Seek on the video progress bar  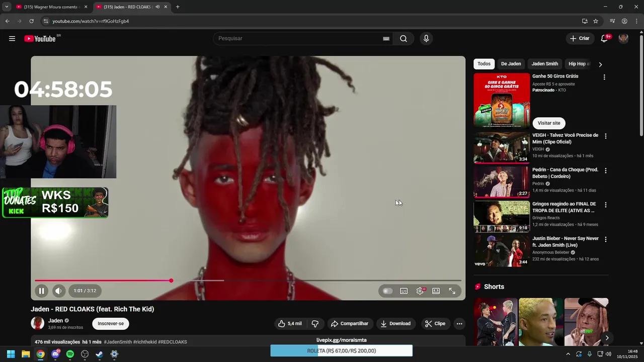[248, 281]
